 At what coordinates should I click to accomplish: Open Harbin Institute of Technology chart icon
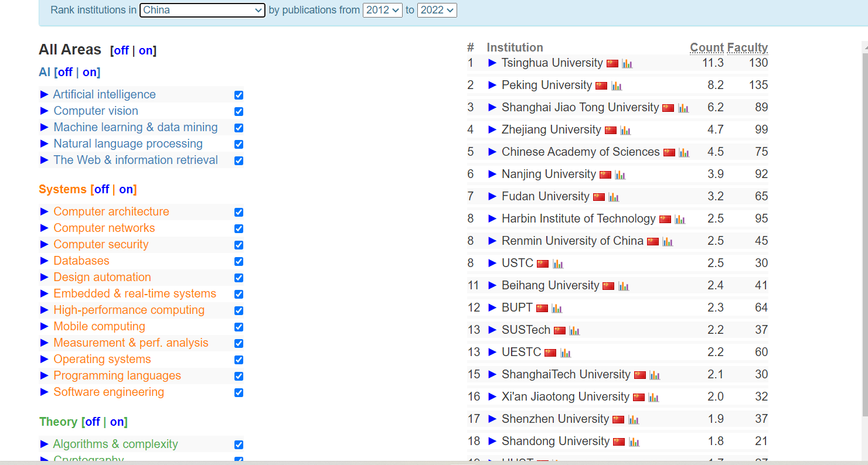(x=680, y=220)
